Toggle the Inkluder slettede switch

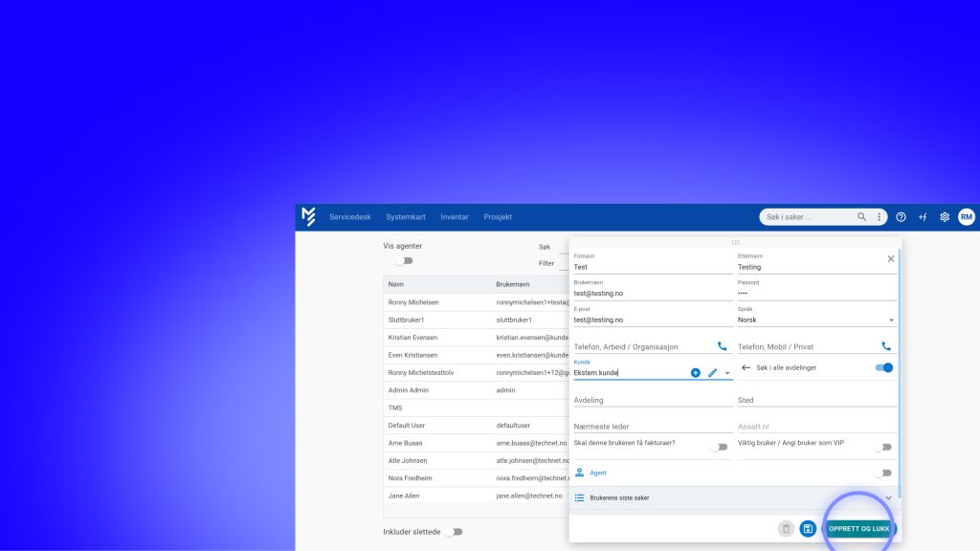[x=454, y=532]
